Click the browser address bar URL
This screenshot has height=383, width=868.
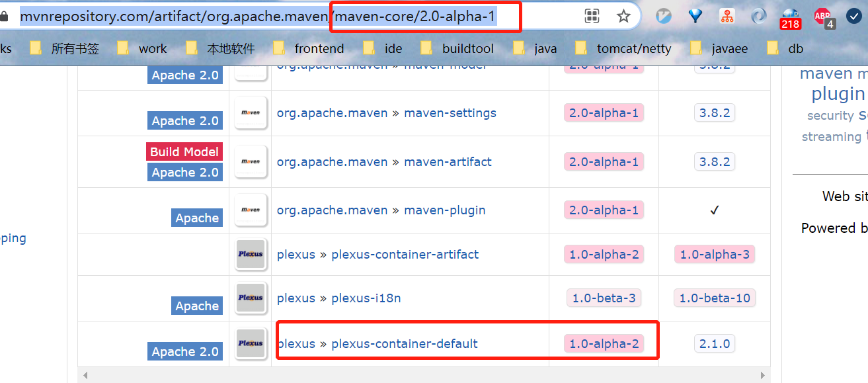coord(258,17)
